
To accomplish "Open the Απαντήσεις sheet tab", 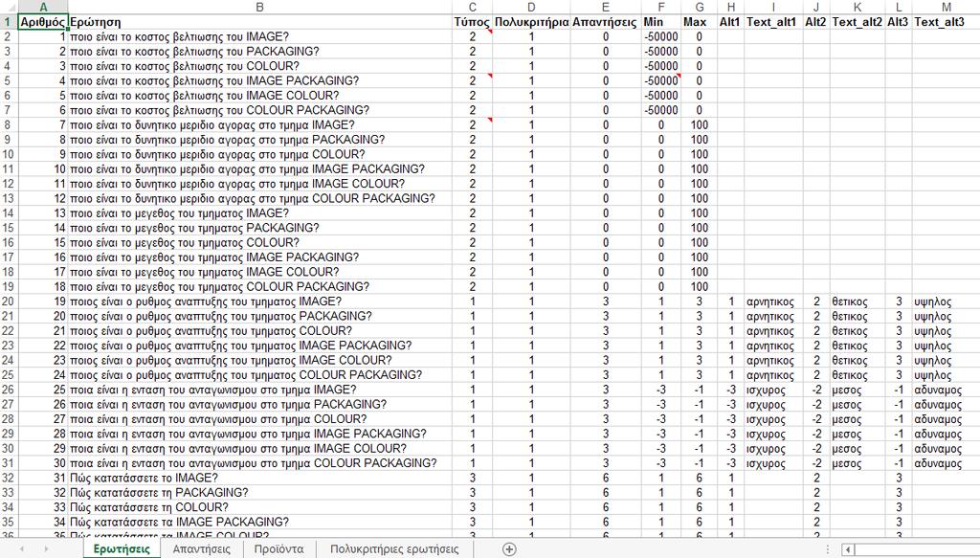I will tap(201, 549).
